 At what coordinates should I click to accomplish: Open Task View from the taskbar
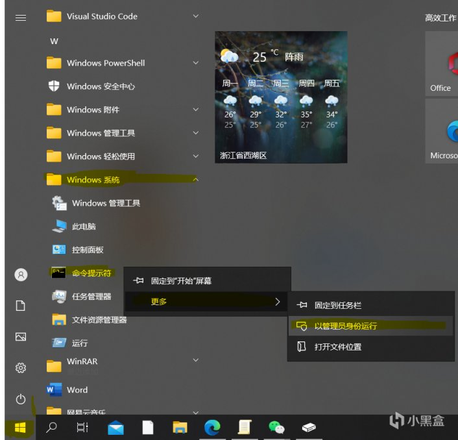click(x=82, y=427)
